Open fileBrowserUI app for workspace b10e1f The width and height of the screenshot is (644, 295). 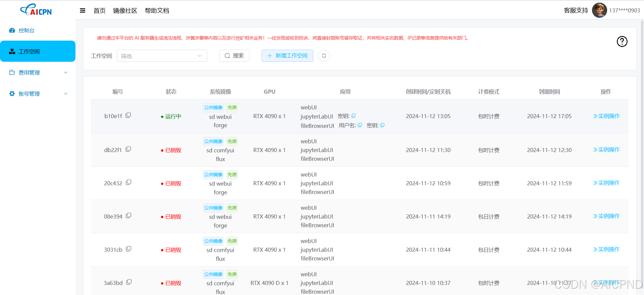[x=317, y=126]
